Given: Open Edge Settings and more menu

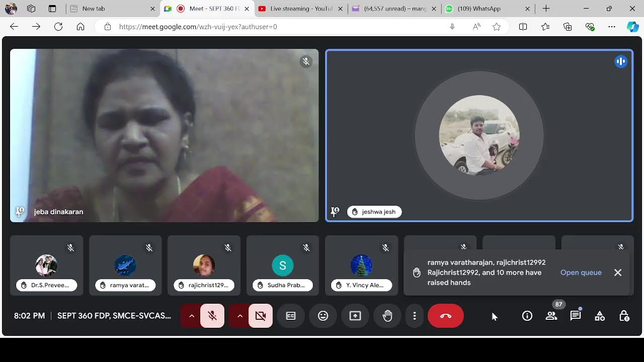Looking at the screenshot, I should [x=612, y=27].
